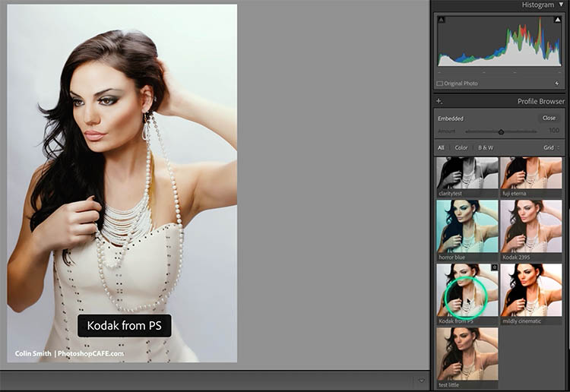Select the fuji eterna profile thumbnail
The width and height of the screenshot is (570, 392).
[x=531, y=172]
